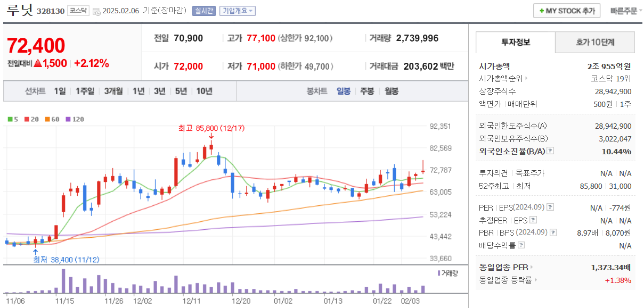Viewport: 644px width, 308px height.
Task: Select the 주봉 chart type tab
Action: [368, 90]
